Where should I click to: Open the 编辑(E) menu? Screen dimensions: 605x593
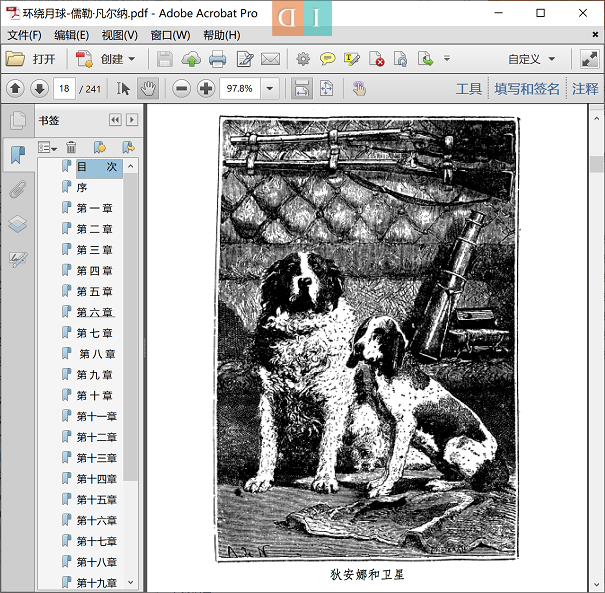[72, 35]
